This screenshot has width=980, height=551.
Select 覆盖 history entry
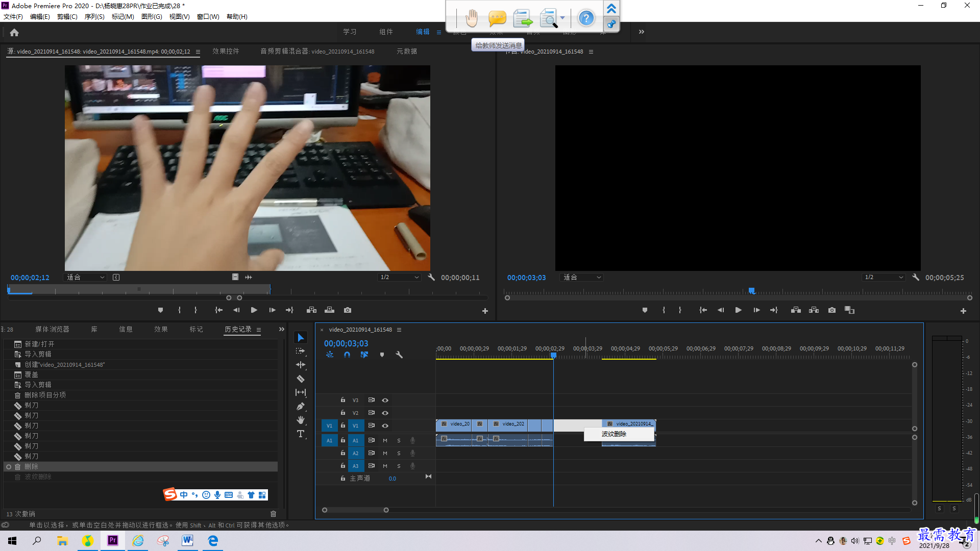click(x=141, y=374)
